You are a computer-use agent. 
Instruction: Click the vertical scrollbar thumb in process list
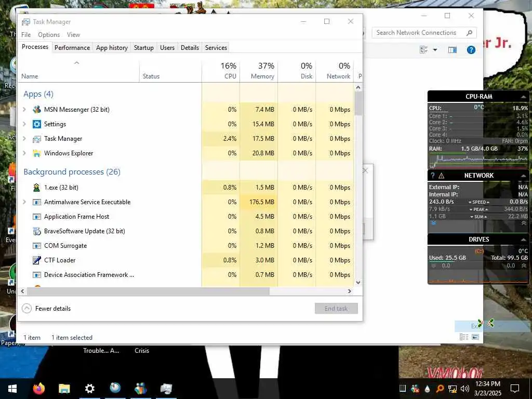pos(358,103)
